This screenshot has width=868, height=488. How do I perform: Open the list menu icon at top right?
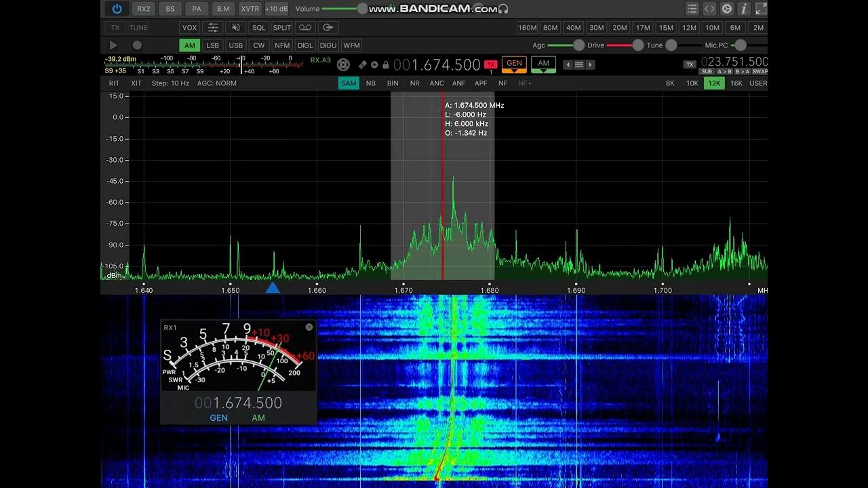(x=692, y=9)
